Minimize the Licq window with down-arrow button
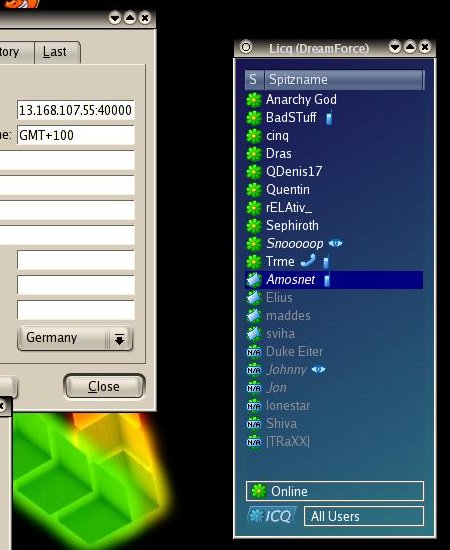This screenshot has width=450, height=550. [395, 47]
